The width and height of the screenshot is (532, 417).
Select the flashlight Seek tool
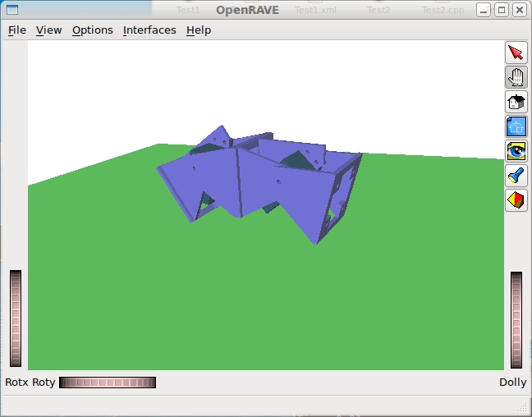point(516,175)
